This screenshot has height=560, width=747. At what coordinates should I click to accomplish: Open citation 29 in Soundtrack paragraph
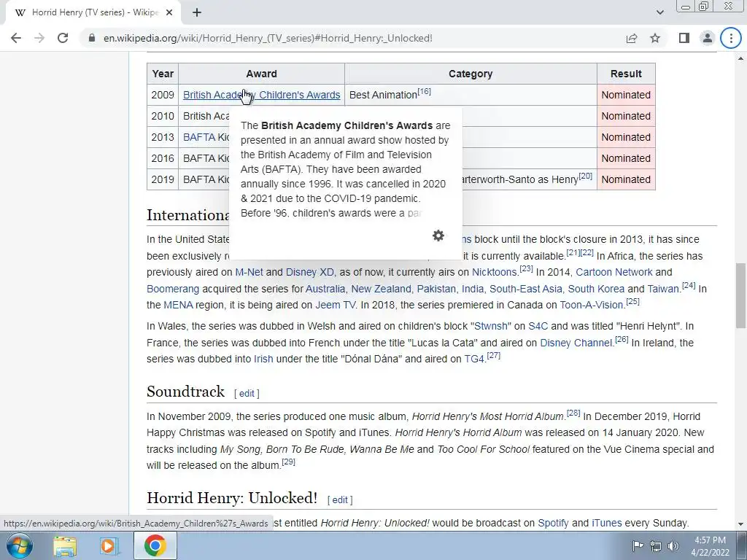point(288,462)
